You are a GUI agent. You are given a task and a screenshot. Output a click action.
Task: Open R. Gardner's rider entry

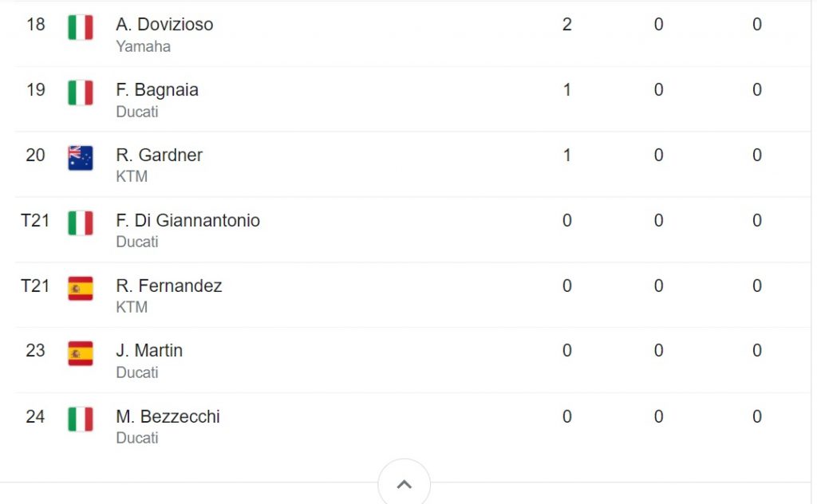pyautogui.click(x=160, y=155)
